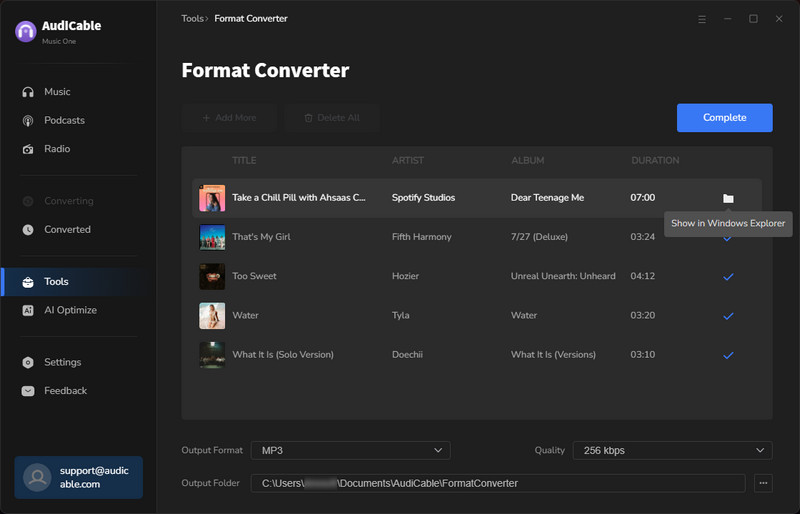Click artist "Fifth Harmony"

coord(421,237)
